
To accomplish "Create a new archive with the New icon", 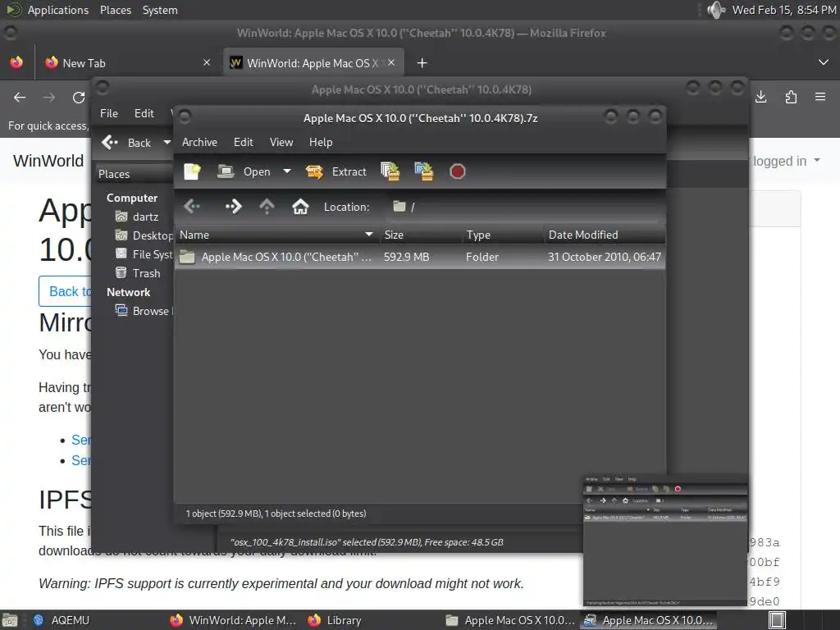I will point(192,171).
